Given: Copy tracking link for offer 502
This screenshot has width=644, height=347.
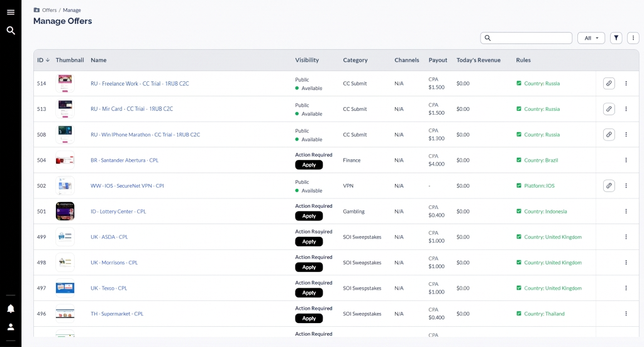Looking at the screenshot, I should pyautogui.click(x=609, y=186).
